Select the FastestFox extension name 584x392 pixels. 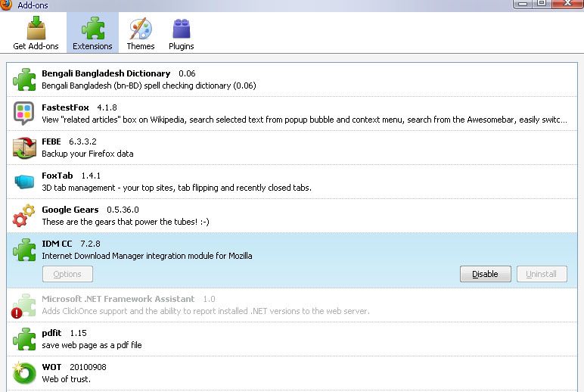point(65,107)
